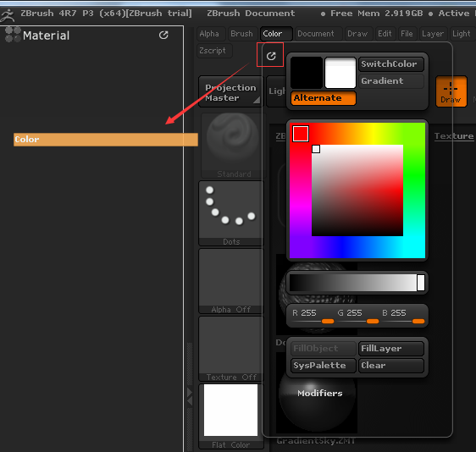Click the 'Free Mem 2.919GB' status text
Screen dimensions: 476x452
pos(376,14)
